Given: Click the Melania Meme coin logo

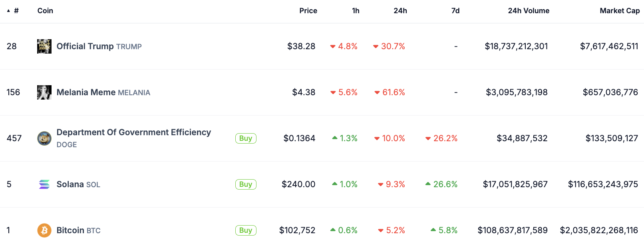Looking at the screenshot, I should tap(44, 92).
